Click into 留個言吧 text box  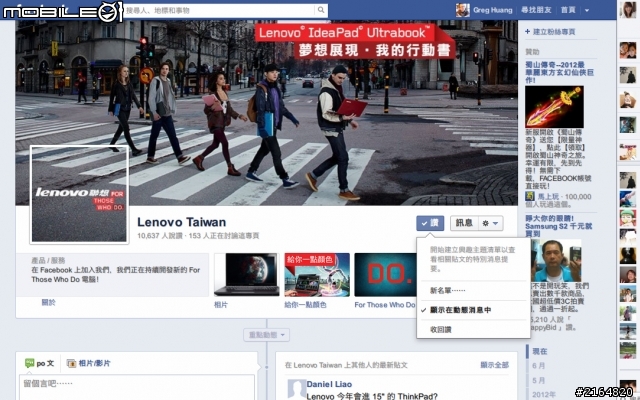(137, 387)
